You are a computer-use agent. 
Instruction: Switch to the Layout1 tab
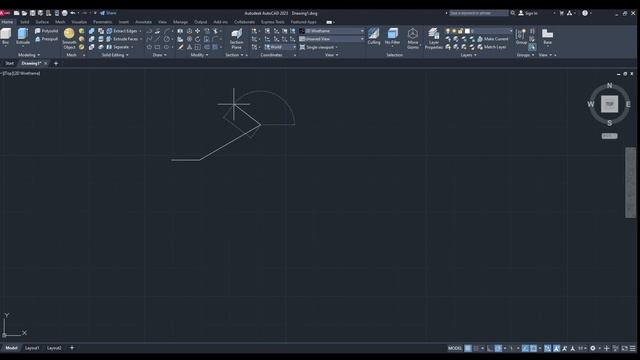tap(32, 348)
